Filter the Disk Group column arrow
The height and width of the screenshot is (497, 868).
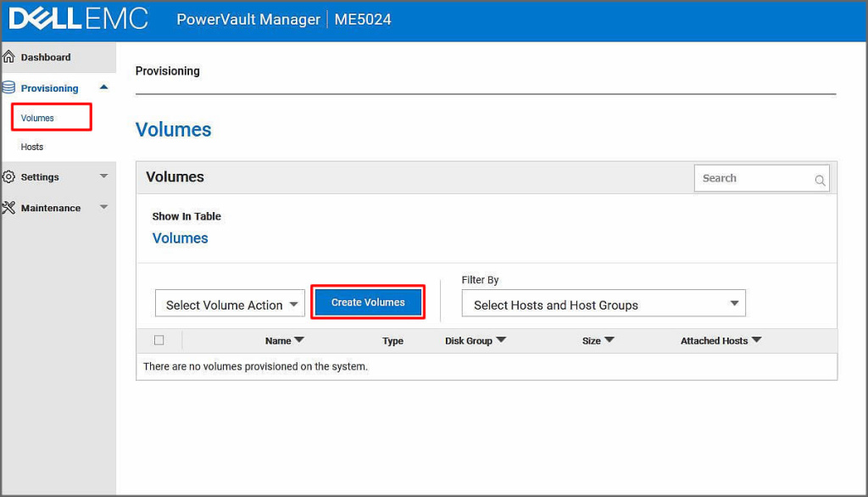point(501,340)
